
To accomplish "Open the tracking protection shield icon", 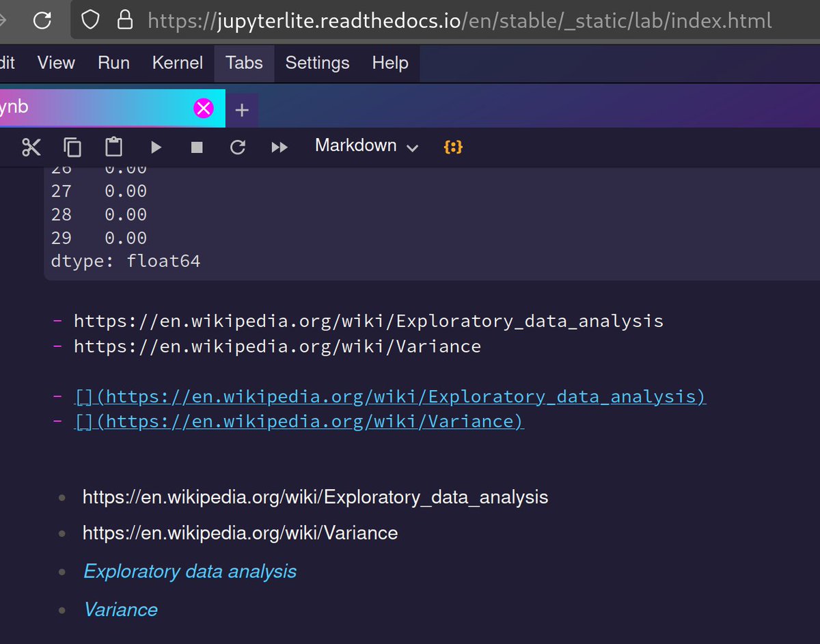I will point(90,20).
